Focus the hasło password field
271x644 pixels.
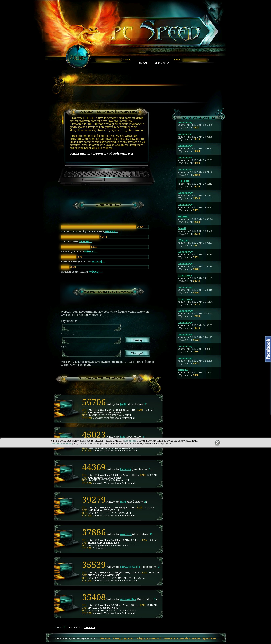click(x=195, y=60)
